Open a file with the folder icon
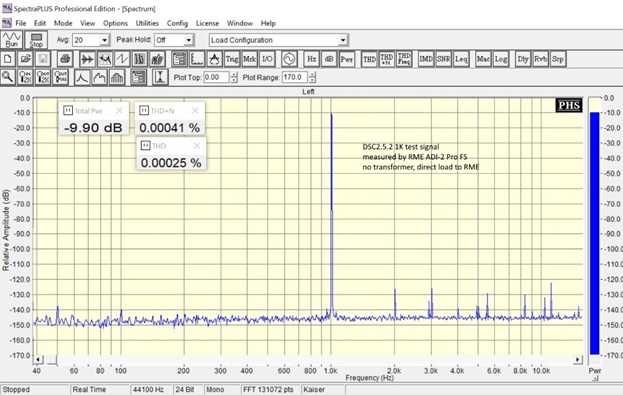Image resolution: width=623 pixels, height=395 pixels. (x=25, y=59)
